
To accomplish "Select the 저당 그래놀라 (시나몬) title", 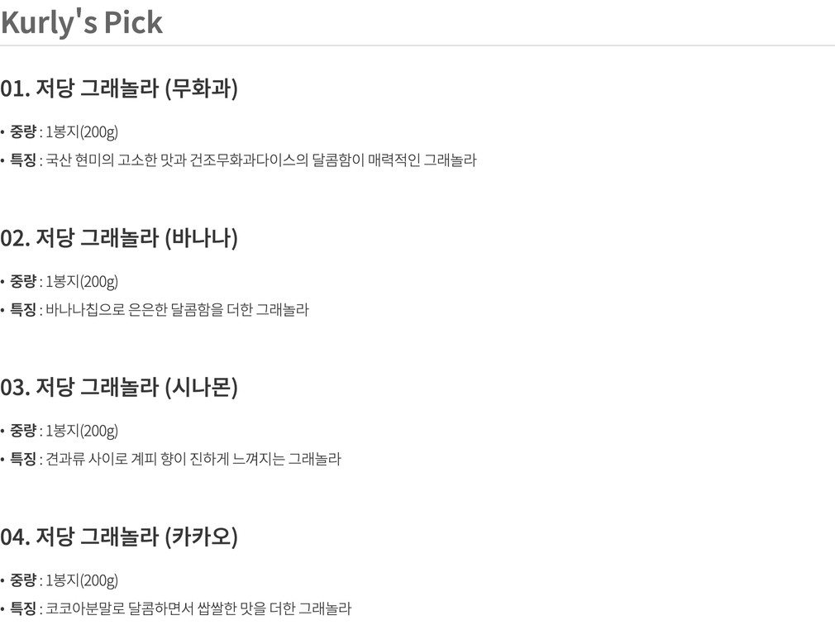I will [x=119, y=387].
